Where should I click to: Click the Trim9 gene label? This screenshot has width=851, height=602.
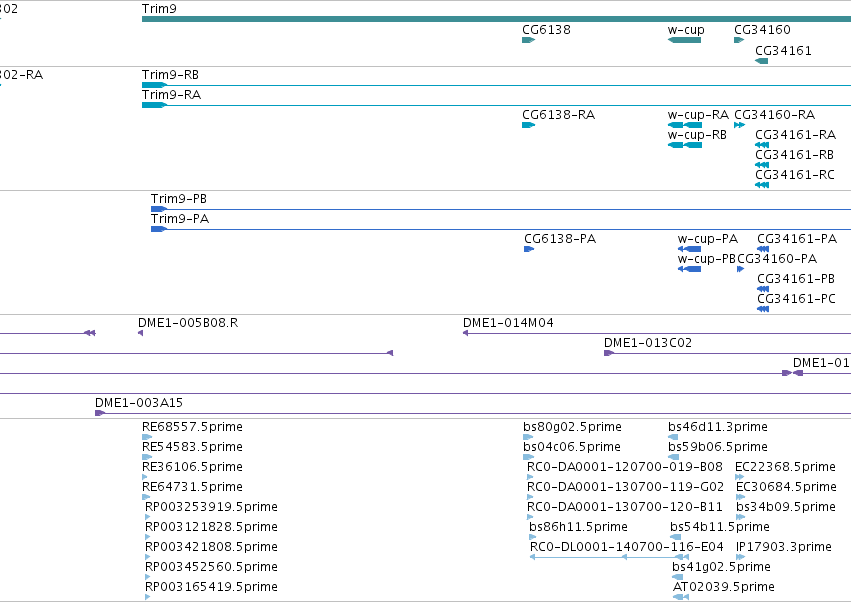159,9
